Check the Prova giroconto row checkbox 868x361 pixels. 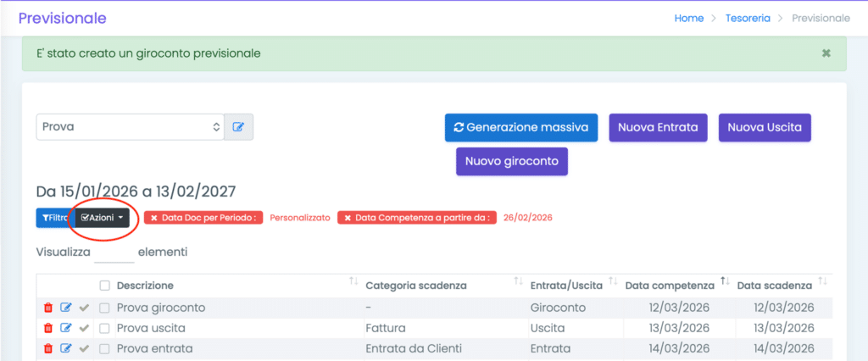[105, 307]
